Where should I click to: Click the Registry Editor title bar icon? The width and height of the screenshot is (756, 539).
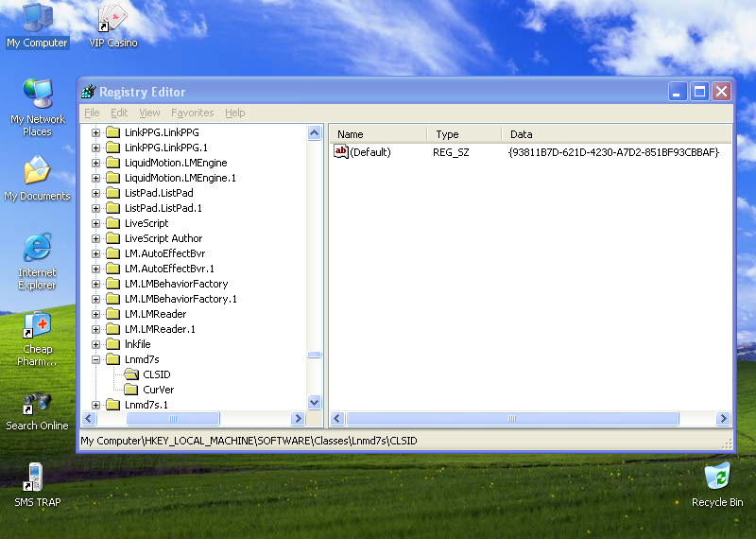(x=89, y=91)
